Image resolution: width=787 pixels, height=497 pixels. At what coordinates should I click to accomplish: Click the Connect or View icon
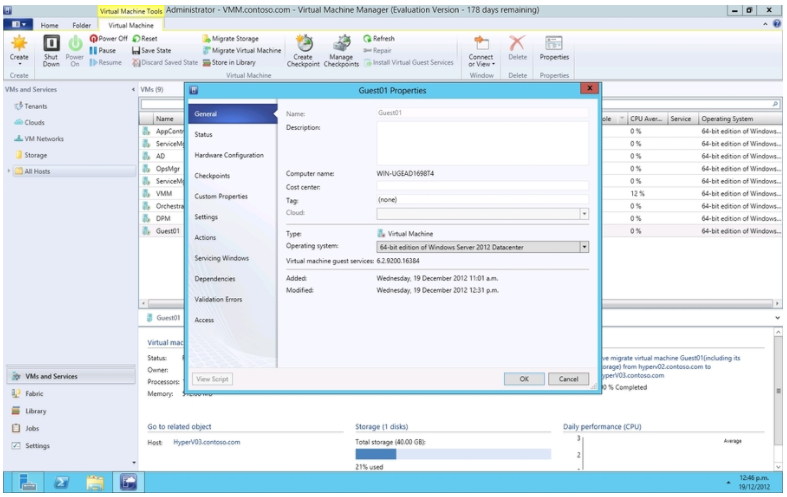(481, 44)
